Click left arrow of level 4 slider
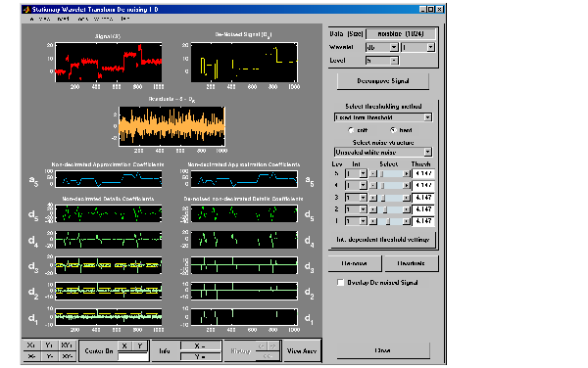Viewport: 588px width, 368px height. (372, 185)
